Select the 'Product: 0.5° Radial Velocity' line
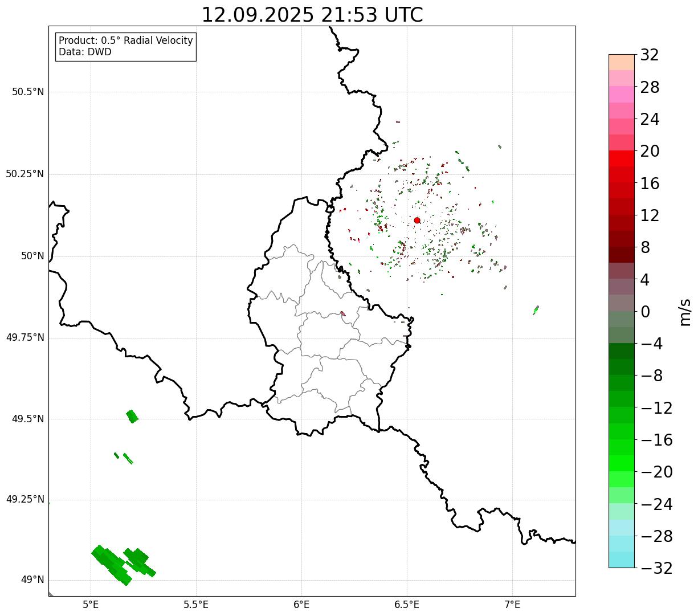 coord(126,40)
